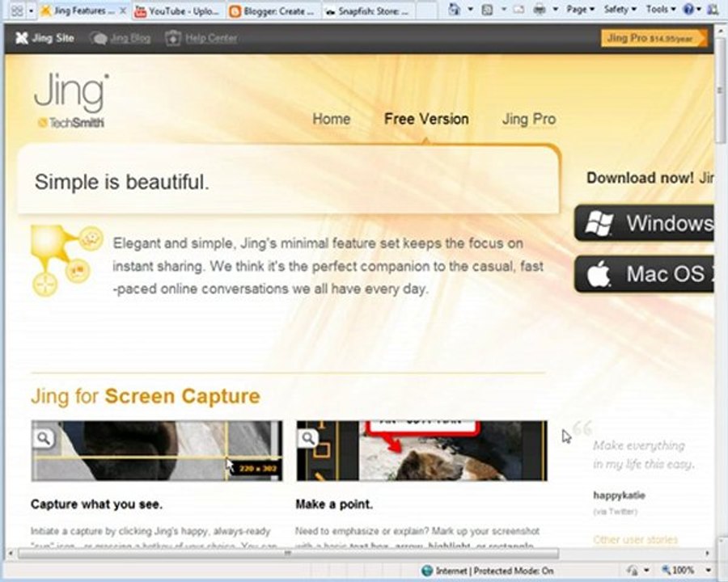Click the Feeds toolbar icon
Image resolution: width=728 pixels, height=582 pixels.
(487, 9)
